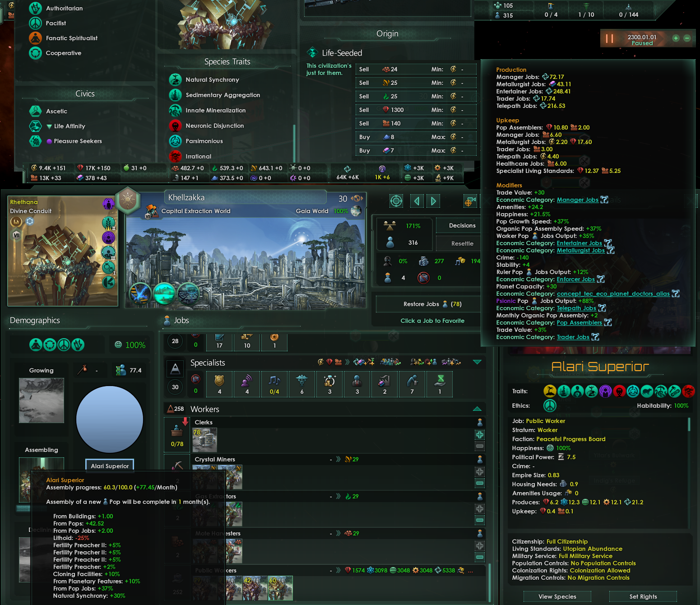Click the Natural Synchrony trait icon
The width and height of the screenshot is (700, 605).
175,79
